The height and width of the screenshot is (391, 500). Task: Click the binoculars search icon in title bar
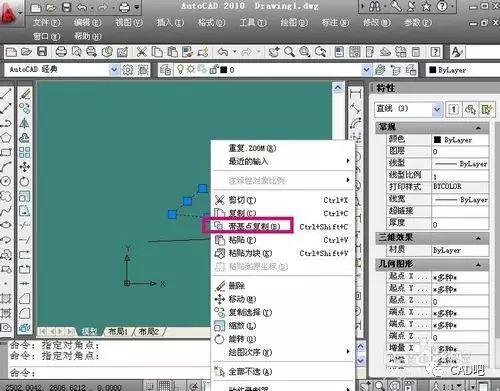tap(375, 7)
